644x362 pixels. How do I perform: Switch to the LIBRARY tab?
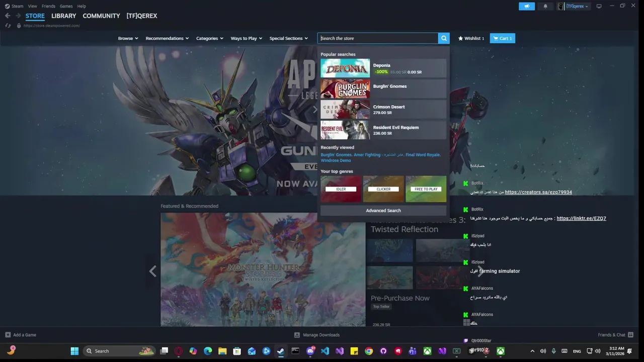(x=63, y=16)
